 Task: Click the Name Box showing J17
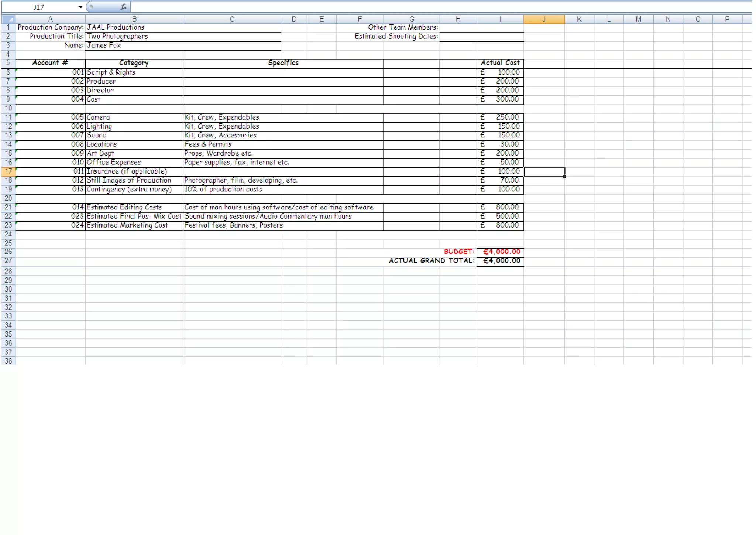point(39,7)
